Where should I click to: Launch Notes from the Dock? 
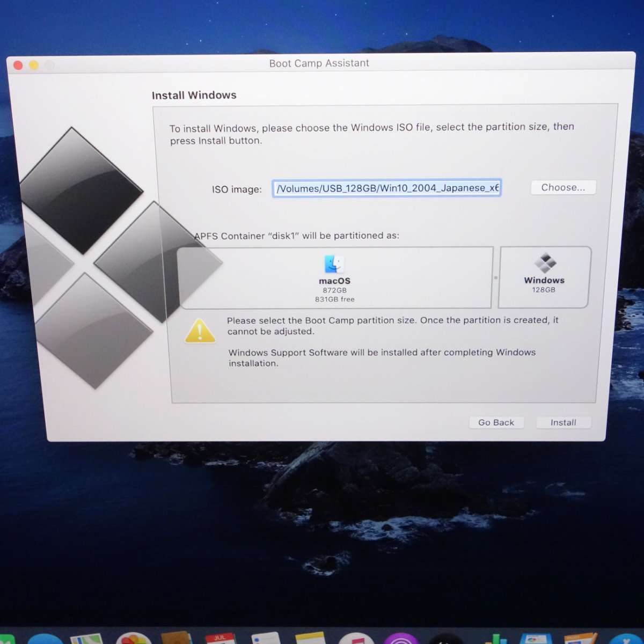point(310,639)
